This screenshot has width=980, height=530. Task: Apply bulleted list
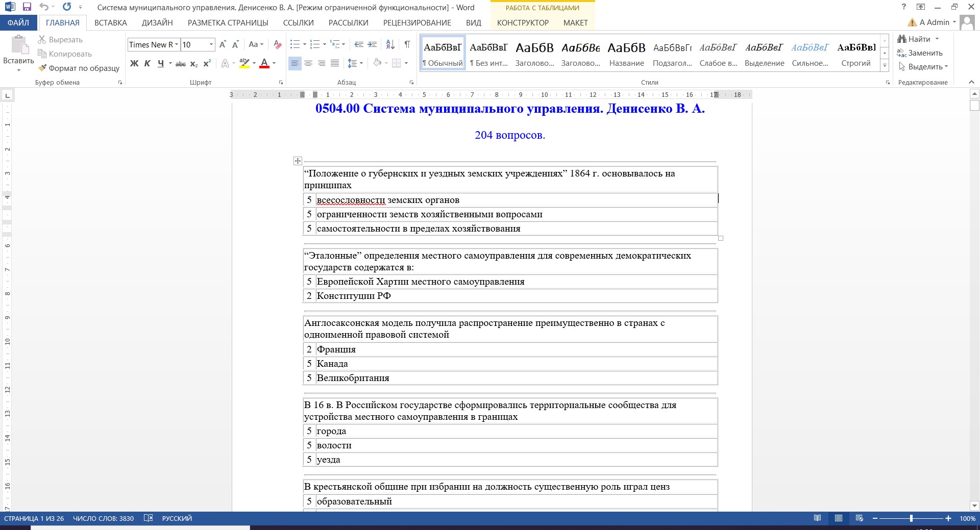tap(295, 45)
